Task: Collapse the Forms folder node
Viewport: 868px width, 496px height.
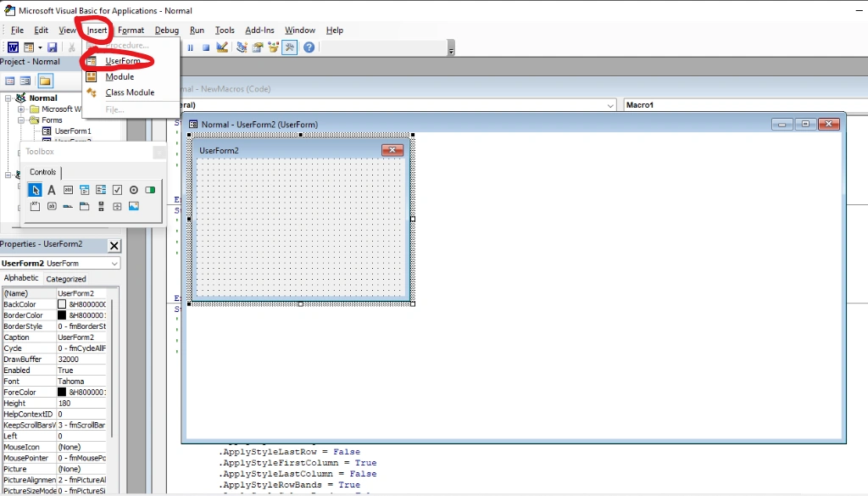Action: [21, 120]
